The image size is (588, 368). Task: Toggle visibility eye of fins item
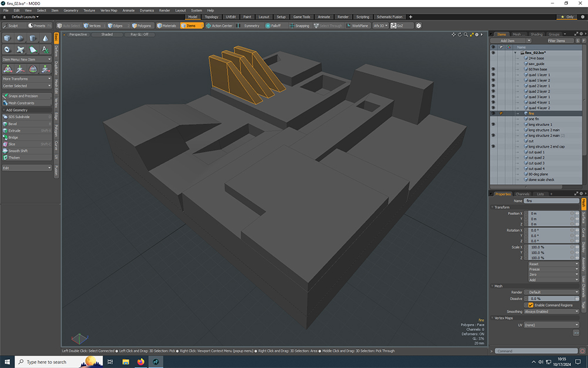(x=493, y=114)
